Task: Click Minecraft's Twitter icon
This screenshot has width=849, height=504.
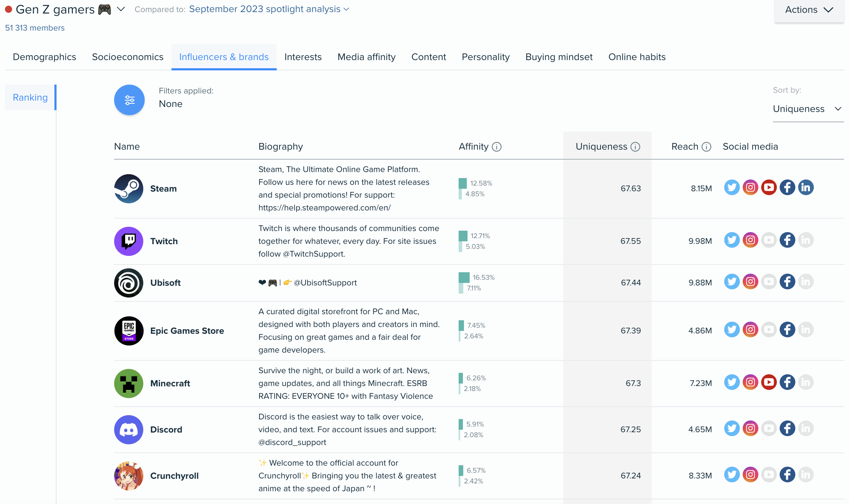Action: [732, 382]
